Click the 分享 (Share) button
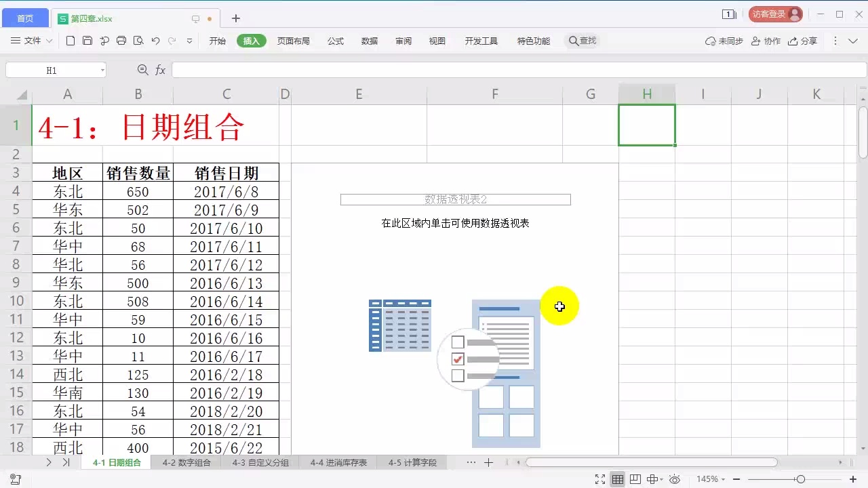The height and width of the screenshot is (488, 868). click(804, 41)
